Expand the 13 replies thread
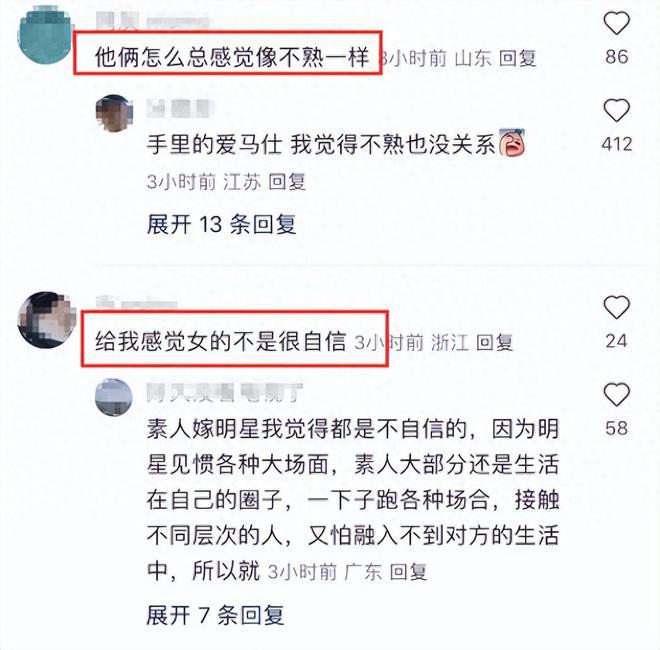Screen dimensions: 660x650 (221, 224)
